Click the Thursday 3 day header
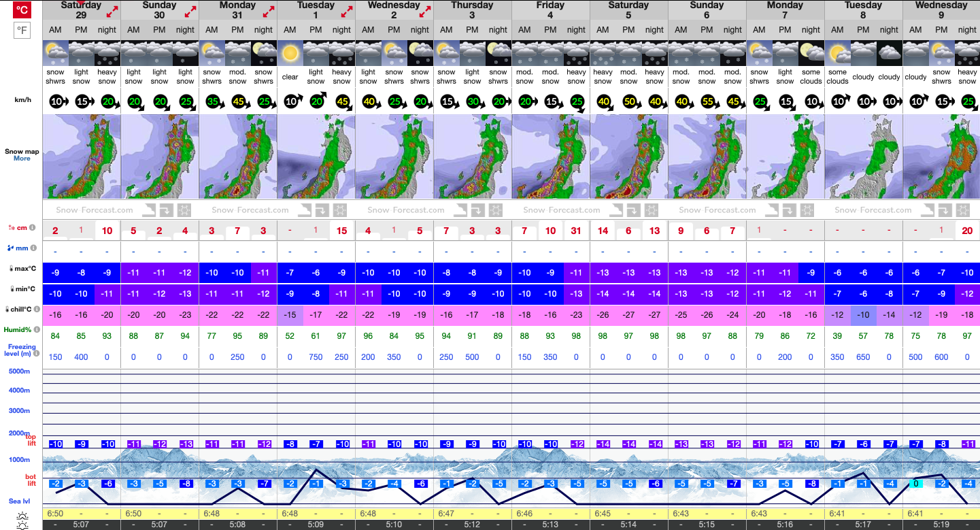The image size is (980, 530). pyautogui.click(x=473, y=10)
